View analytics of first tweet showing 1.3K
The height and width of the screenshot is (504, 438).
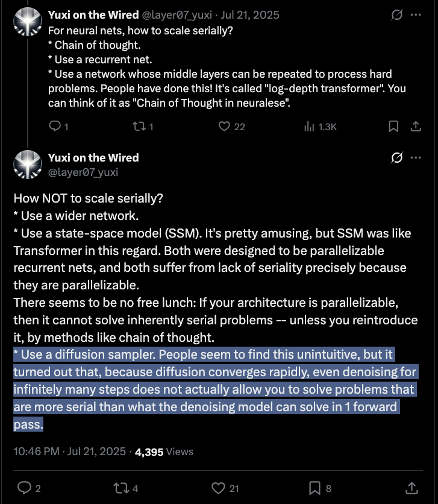tap(309, 127)
